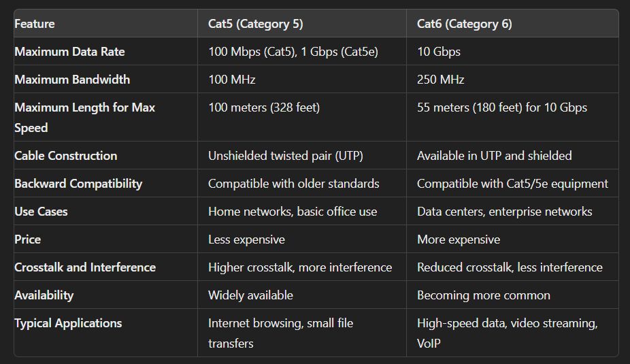Click the Backward Compatibility row label
Viewport: 630px width, 364px height.
click(x=78, y=183)
